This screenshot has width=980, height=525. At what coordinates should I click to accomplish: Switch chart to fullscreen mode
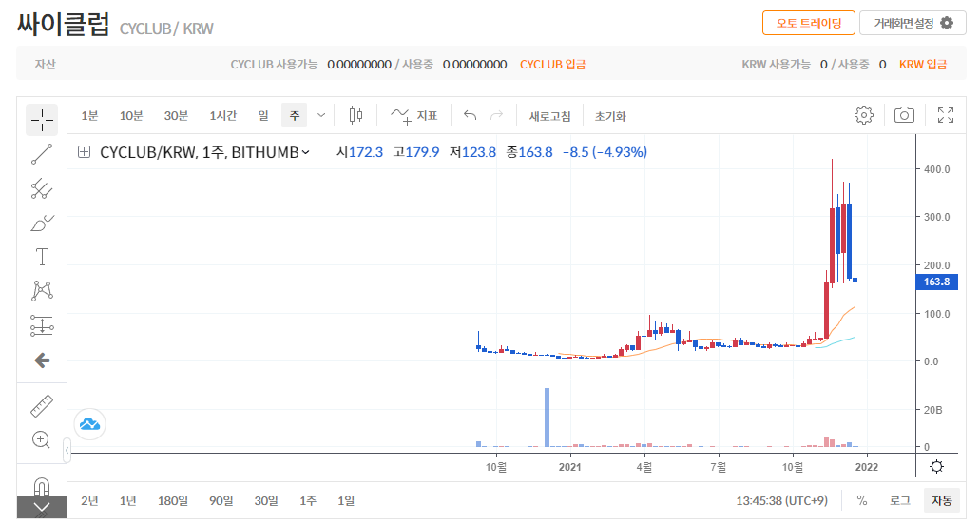tap(946, 116)
